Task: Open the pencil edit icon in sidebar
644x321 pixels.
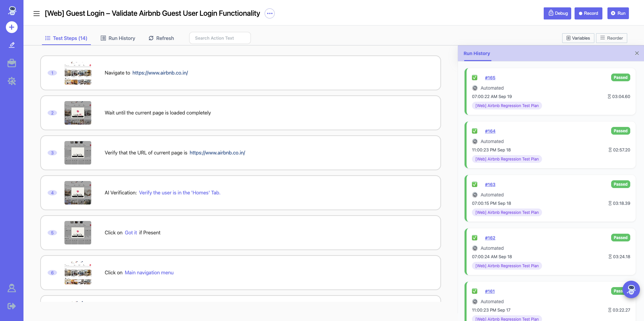Action: point(12,45)
